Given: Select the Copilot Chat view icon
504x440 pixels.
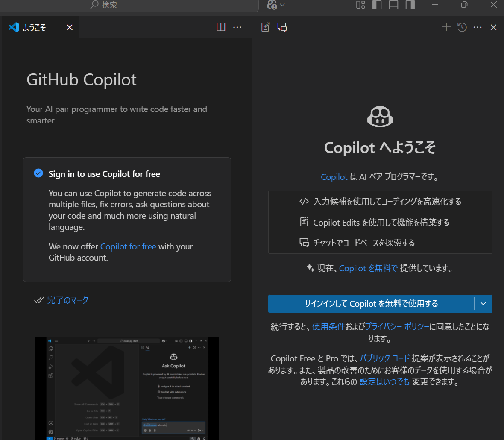Looking at the screenshot, I should click(x=282, y=27).
